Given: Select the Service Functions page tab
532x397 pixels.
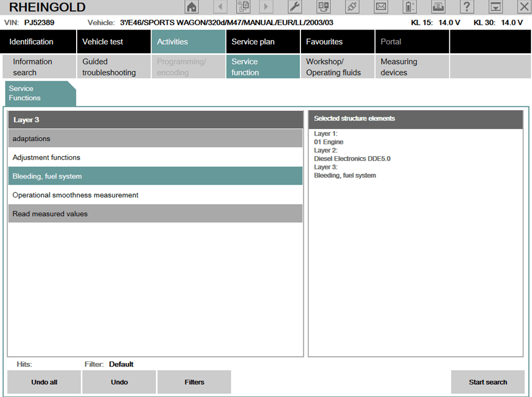Looking at the screenshot, I should (40, 93).
